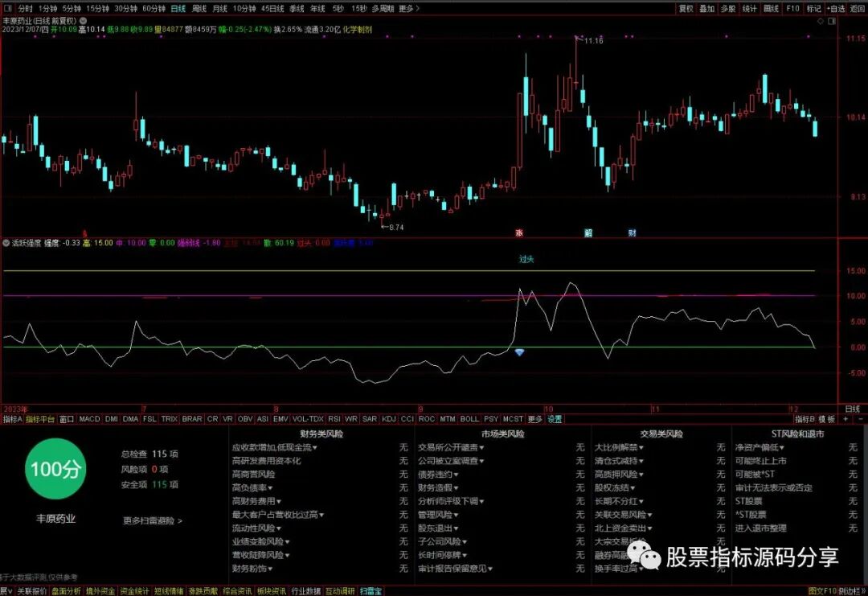868x596 pixels.
Task: Open the 复权 button in top-right toolbar
Action: click(686, 8)
